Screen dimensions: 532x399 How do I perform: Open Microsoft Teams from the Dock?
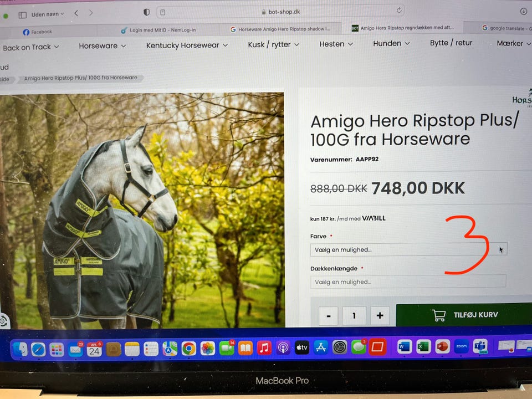coord(480,346)
